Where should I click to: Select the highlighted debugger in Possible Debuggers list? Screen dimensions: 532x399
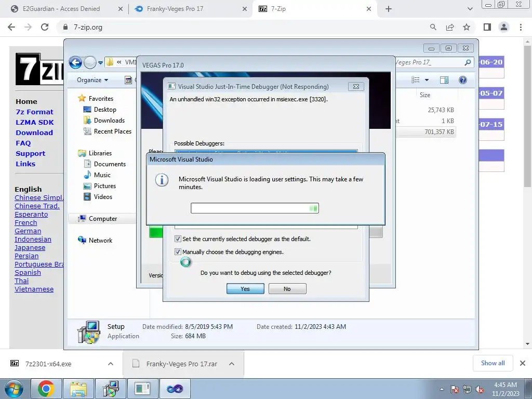(x=266, y=152)
